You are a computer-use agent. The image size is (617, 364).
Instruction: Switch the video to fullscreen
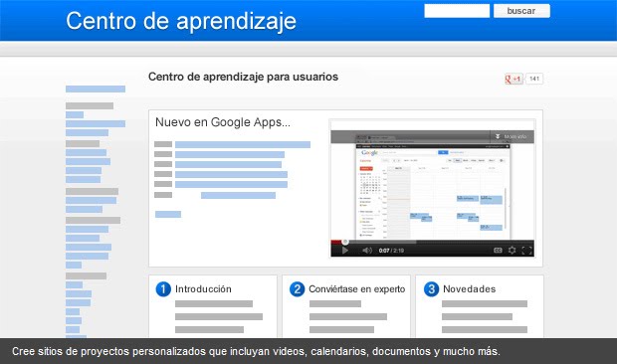pos(526,251)
